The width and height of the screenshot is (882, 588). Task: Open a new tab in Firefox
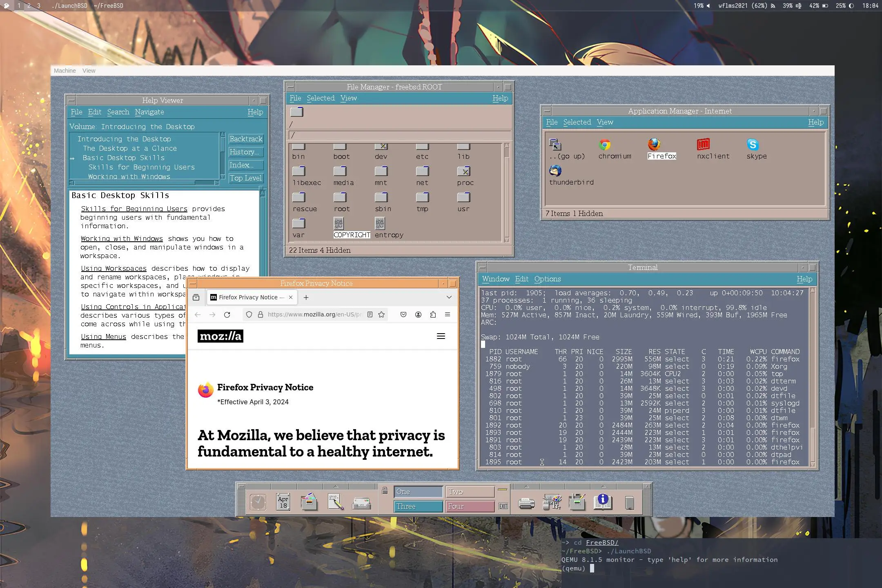(x=306, y=297)
